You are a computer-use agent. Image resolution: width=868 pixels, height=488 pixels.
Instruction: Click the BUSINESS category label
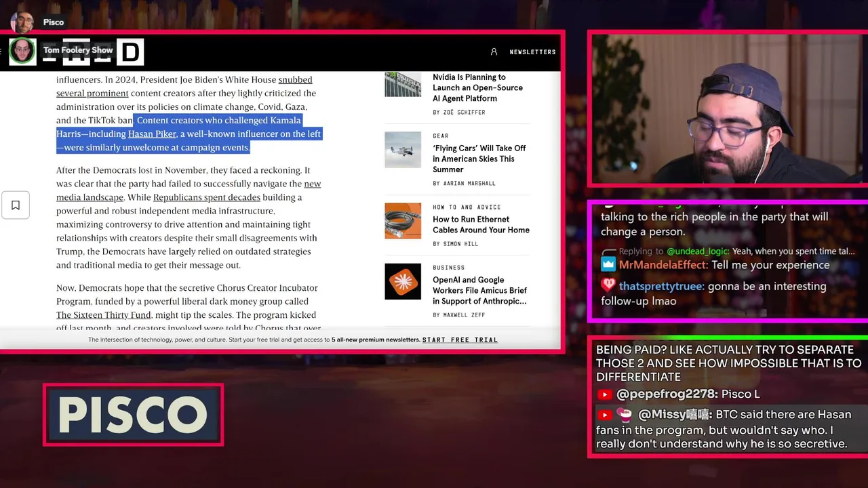(449, 267)
